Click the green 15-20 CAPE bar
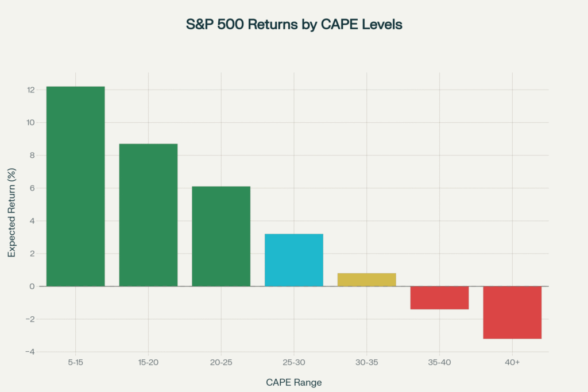 148,215
